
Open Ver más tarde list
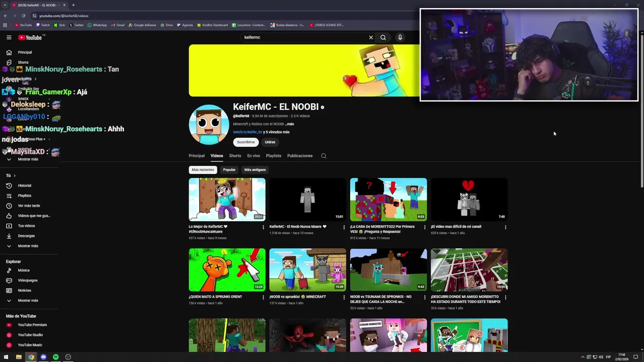coord(29,206)
